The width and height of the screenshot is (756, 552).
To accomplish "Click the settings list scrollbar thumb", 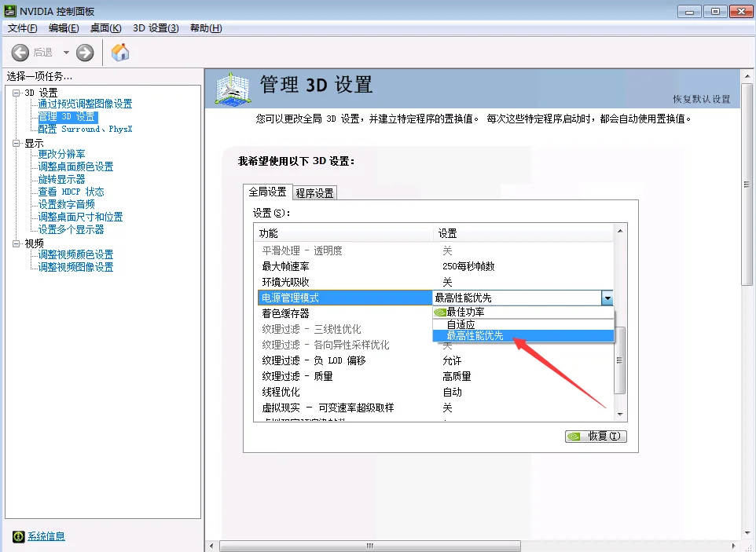I will [621, 360].
